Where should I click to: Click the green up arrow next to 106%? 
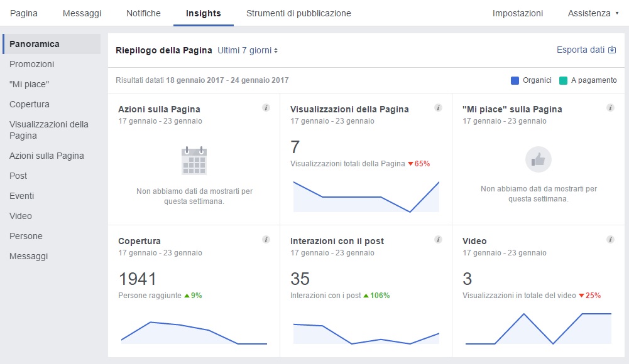[366, 296]
